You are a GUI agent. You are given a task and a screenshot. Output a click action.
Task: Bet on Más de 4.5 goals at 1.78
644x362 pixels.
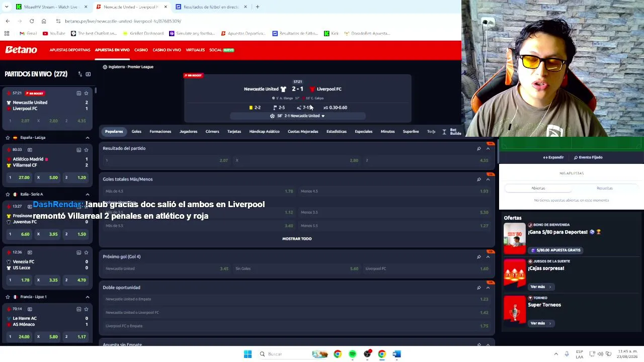point(199,191)
